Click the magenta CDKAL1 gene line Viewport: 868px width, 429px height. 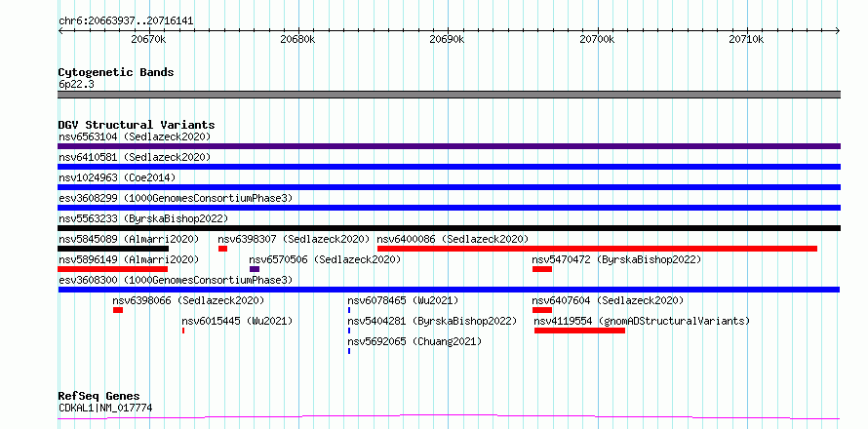449,416
